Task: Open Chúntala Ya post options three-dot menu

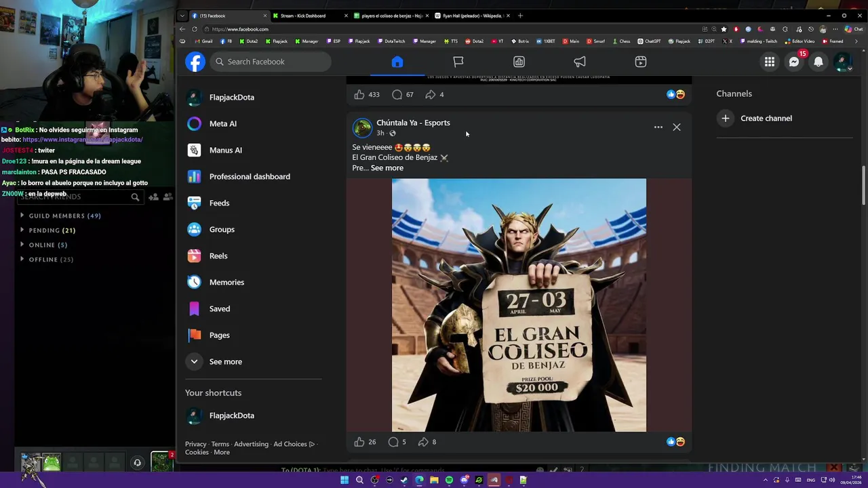Action: click(x=658, y=127)
